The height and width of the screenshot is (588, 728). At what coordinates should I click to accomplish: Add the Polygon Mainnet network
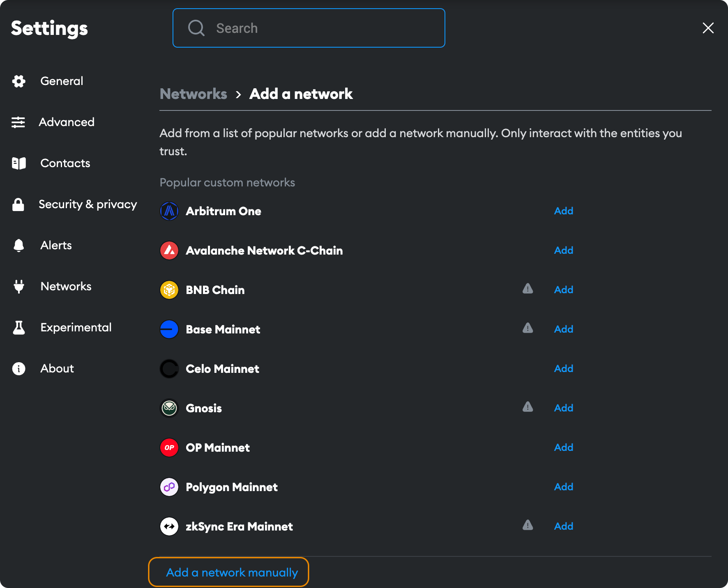click(x=564, y=487)
